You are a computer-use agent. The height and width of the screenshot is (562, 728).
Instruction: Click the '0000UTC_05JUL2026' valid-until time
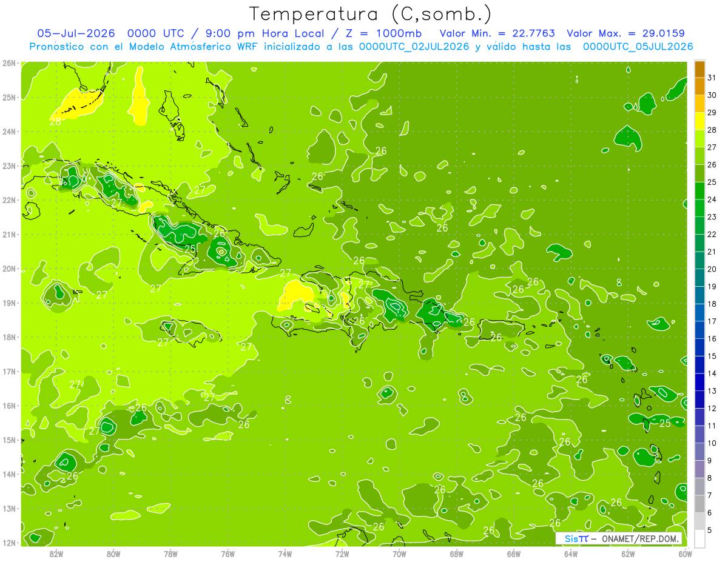coord(638,47)
